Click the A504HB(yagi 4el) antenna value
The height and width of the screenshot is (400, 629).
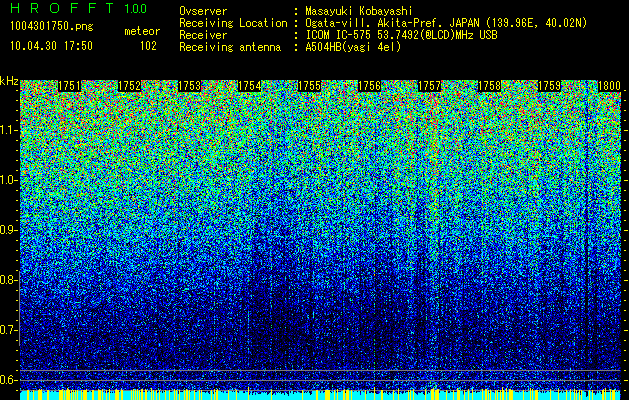pos(353,47)
